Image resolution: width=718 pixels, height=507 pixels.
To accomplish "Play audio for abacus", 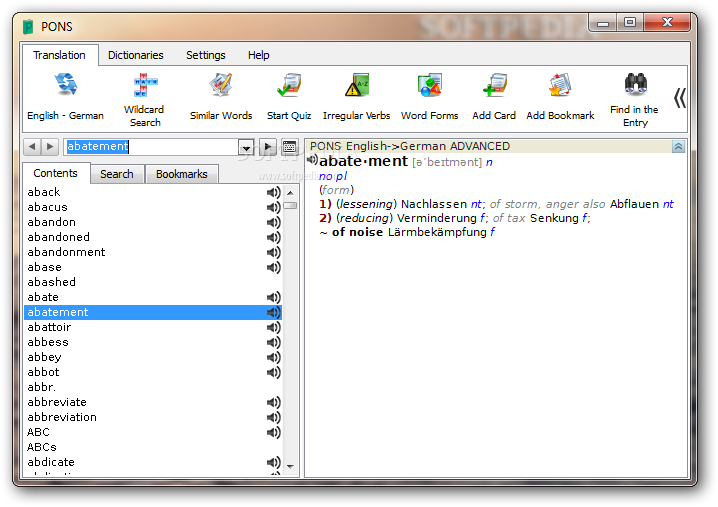I will click(x=273, y=207).
